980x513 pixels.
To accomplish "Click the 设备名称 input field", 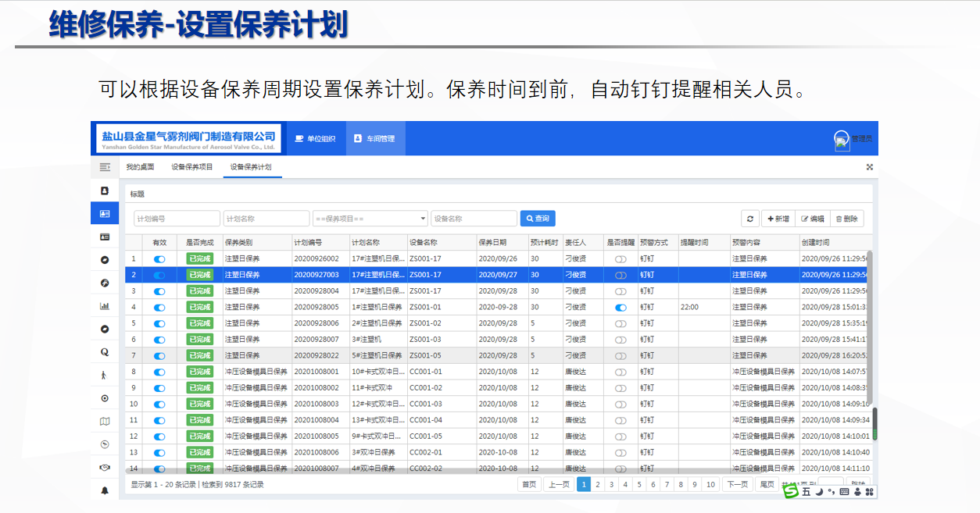I will point(474,219).
